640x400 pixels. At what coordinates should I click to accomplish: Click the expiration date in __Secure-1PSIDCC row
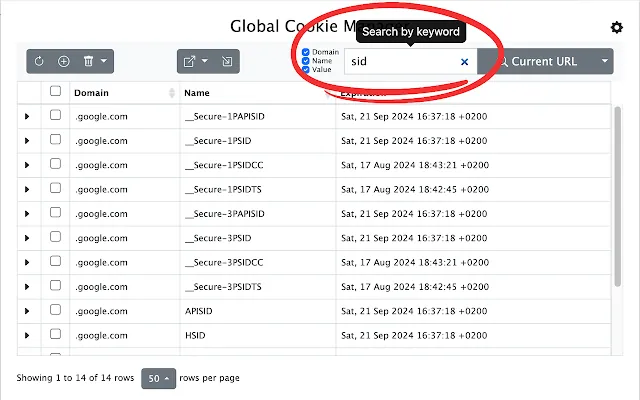tap(415, 165)
